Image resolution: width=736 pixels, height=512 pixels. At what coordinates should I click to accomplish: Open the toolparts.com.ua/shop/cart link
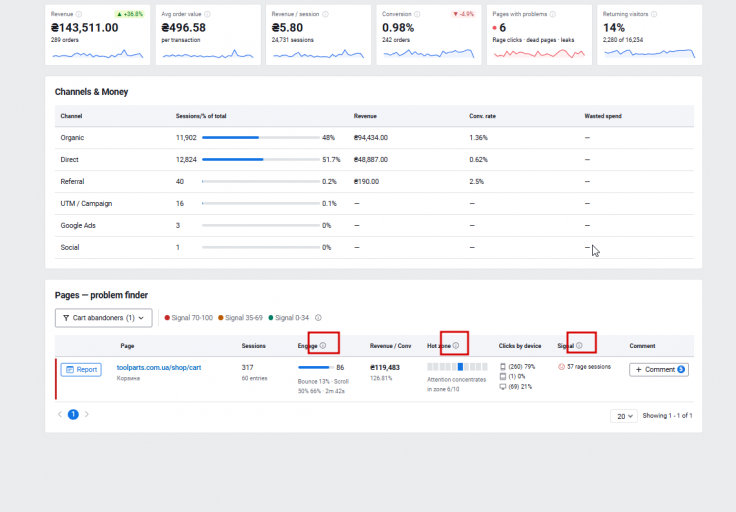click(159, 367)
